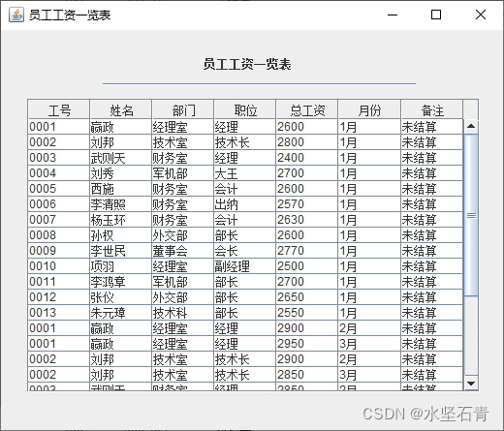Select the 嬴政 cell in the 1月 row
Viewport: 504px width, 431px height.
(x=121, y=127)
